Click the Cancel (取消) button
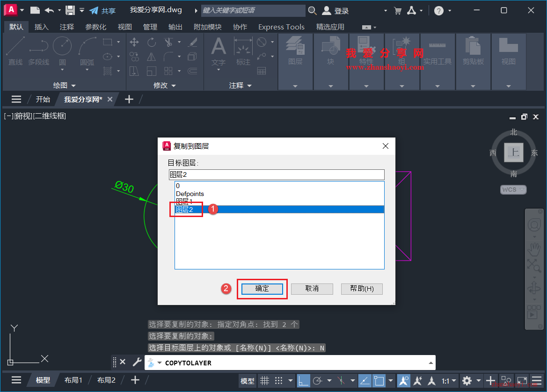Image resolution: width=547 pixels, height=392 pixels. coord(312,289)
